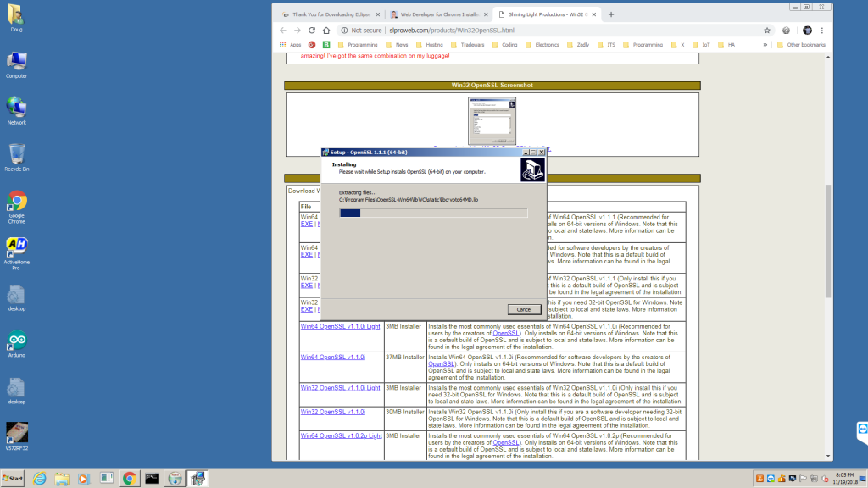Focus the Chrome address bar URL
Viewport: 868px width, 488px height.
pyautogui.click(x=452, y=30)
